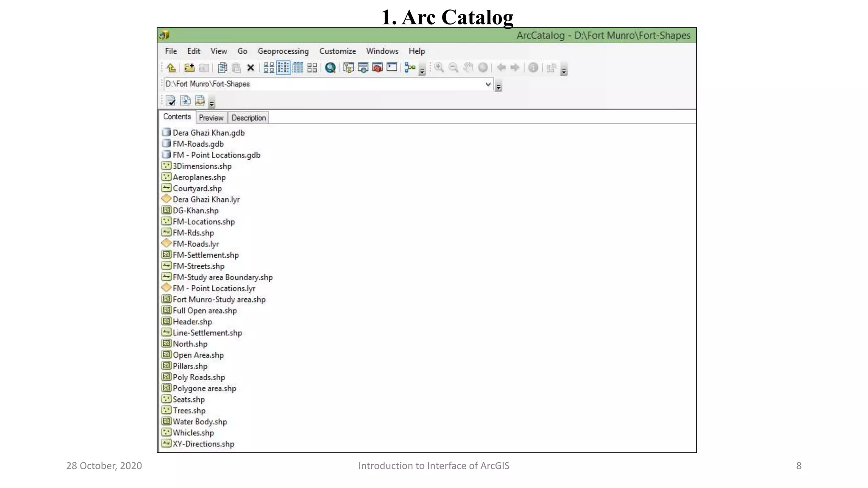Viewport: 868px width, 488px height.
Task: Select FM-Study area Boundary.shp
Action: click(x=217, y=277)
